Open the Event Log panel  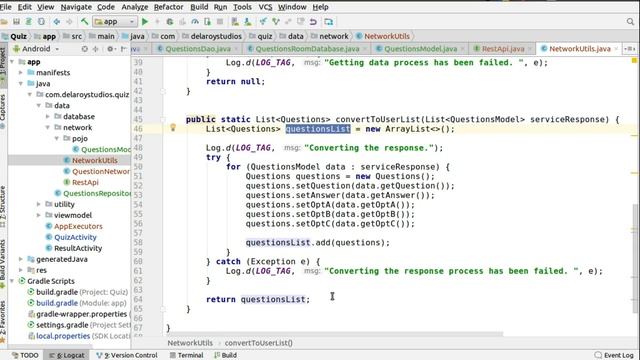(614, 355)
